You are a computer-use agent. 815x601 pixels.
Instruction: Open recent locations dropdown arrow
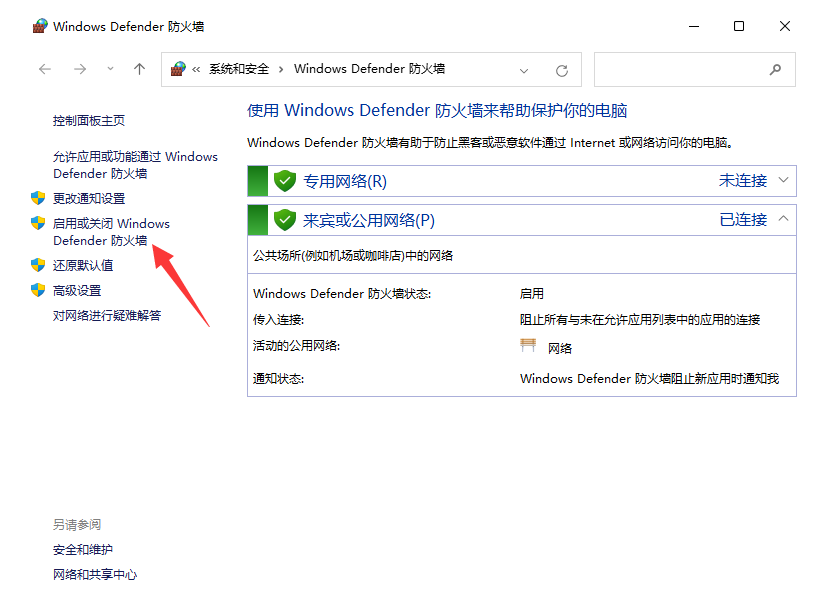(x=108, y=70)
